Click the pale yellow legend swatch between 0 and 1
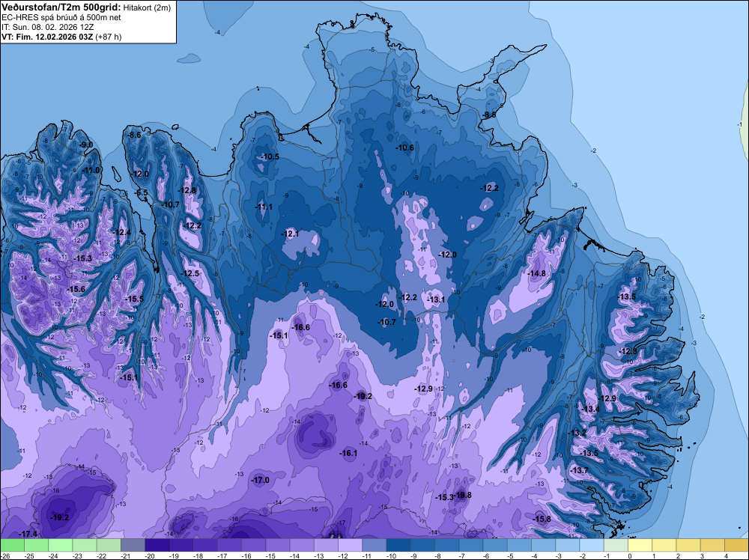The height and width of the screenshot is (560, 749). (x=640, y=545)
